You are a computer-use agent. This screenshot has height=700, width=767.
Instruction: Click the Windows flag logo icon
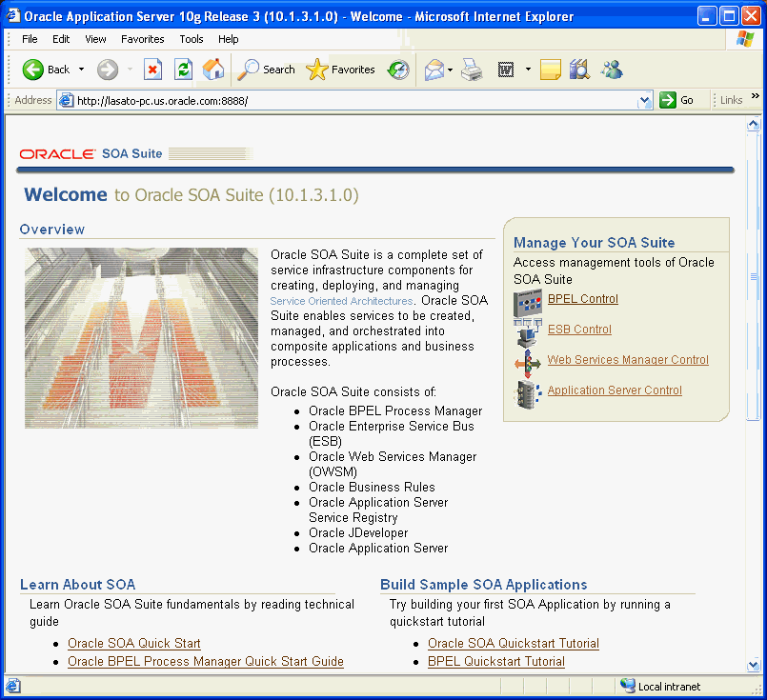(745, 39)
